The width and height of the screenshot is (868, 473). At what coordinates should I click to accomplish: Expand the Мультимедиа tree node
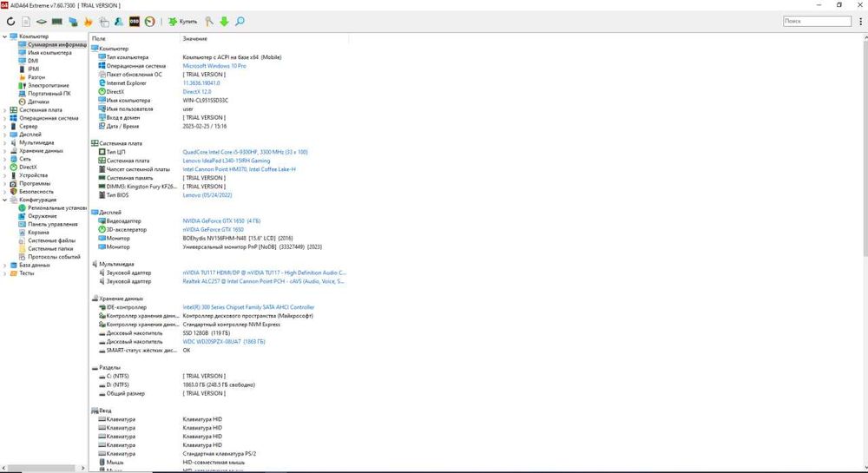coord(5,142)
